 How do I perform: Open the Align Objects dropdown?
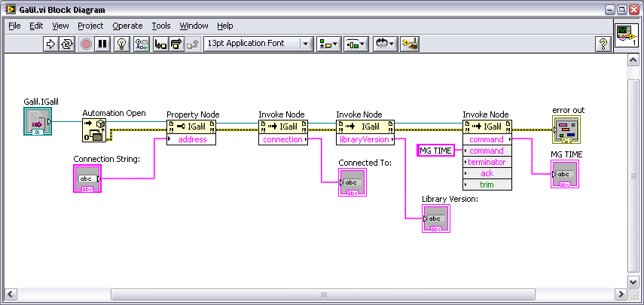pyautogui.click(x=329, y=44)
